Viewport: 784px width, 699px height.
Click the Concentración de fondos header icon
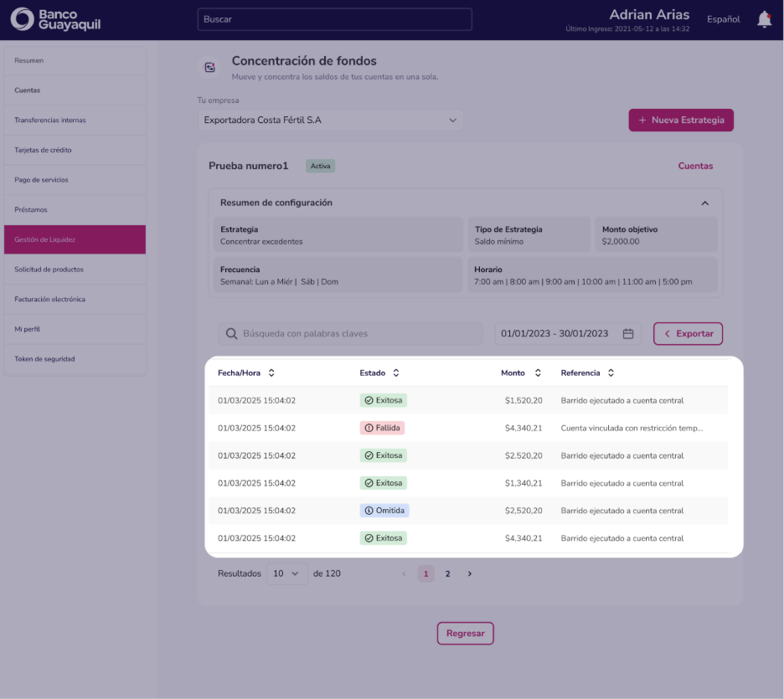210,67
